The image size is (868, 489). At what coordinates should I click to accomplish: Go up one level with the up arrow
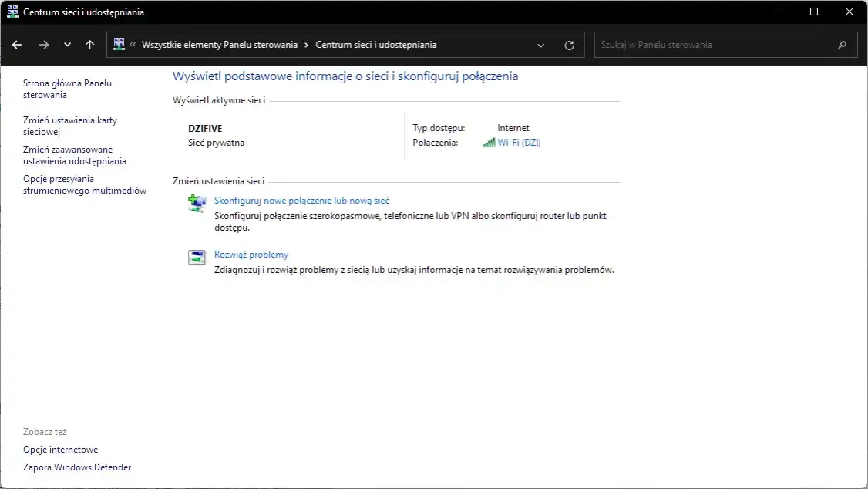[x=90, y=45]
